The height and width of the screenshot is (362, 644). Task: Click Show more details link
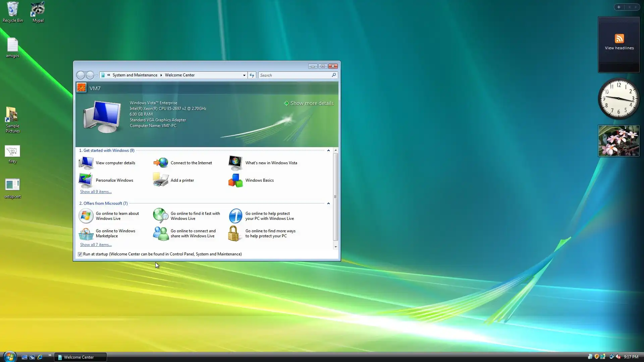coord(312,103)
